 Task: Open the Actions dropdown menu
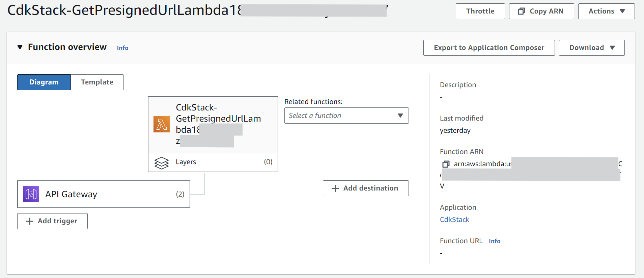tap(606, 11)
